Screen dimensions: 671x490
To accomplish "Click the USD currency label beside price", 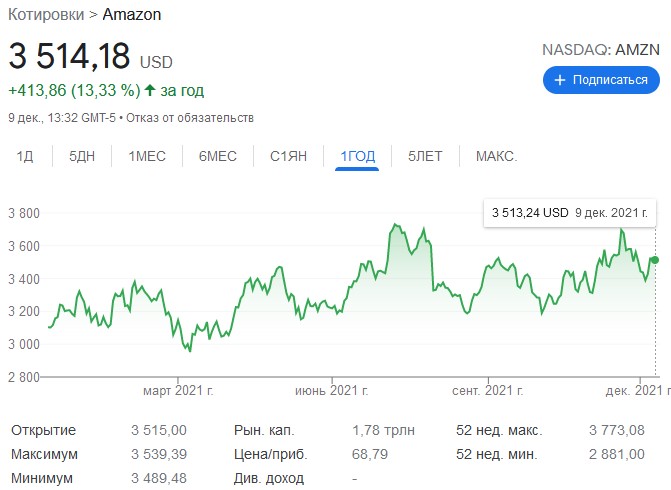I will (156, 62).
